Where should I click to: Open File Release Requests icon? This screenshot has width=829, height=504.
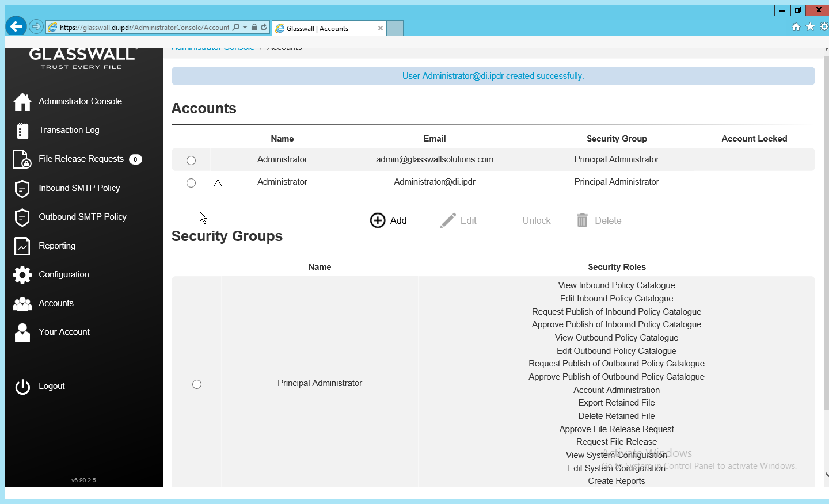[22, 159]
